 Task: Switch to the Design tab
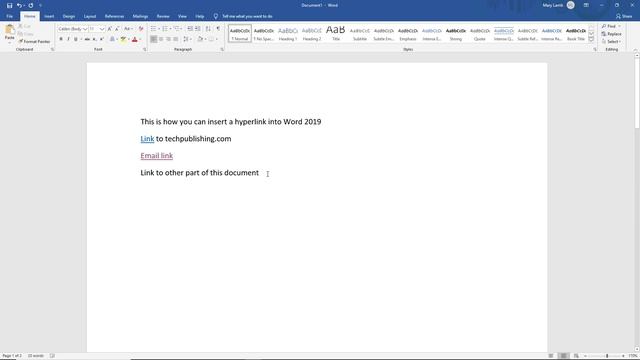[69, 16]
